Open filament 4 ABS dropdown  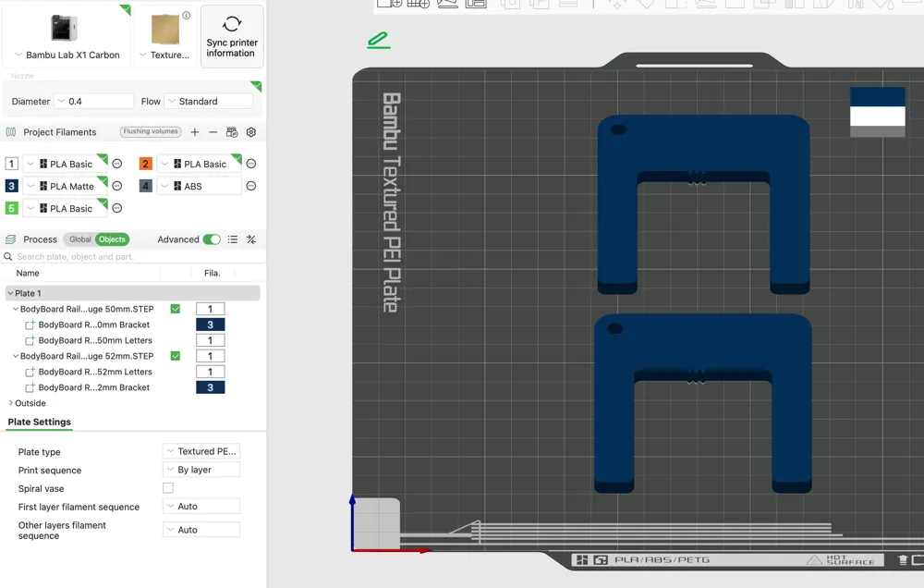[x=200, y=187]
